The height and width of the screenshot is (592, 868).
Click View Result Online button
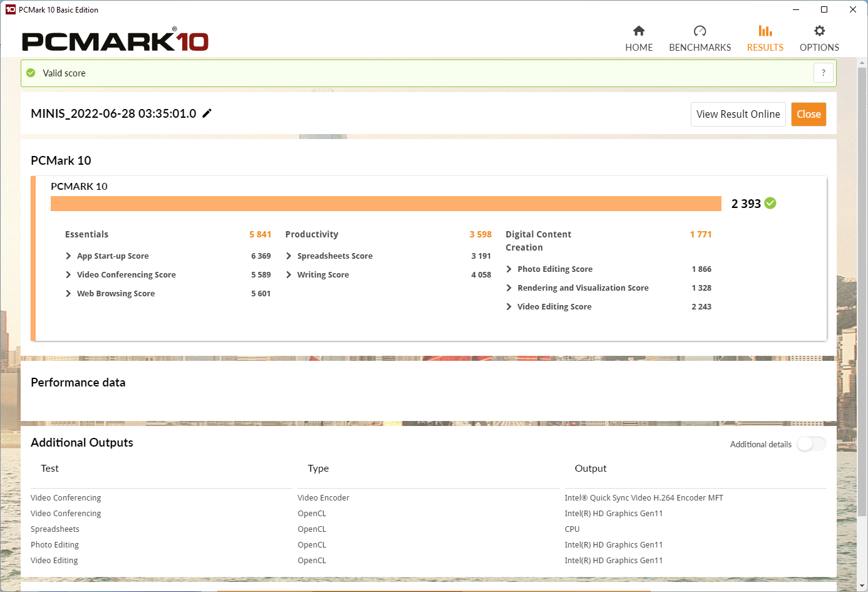coord(738,114)
